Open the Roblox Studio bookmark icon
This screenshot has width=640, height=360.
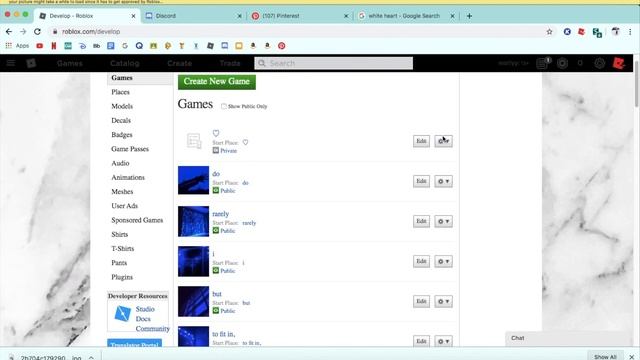coord(210,46)
